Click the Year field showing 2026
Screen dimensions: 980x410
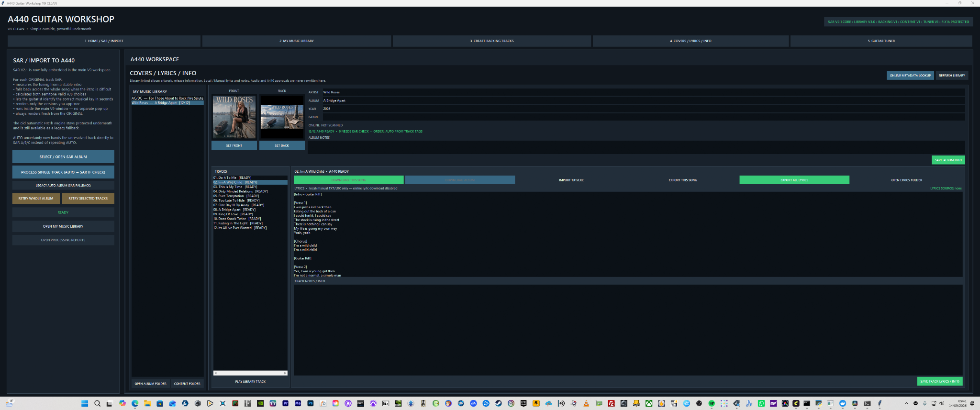coord(643,109)
